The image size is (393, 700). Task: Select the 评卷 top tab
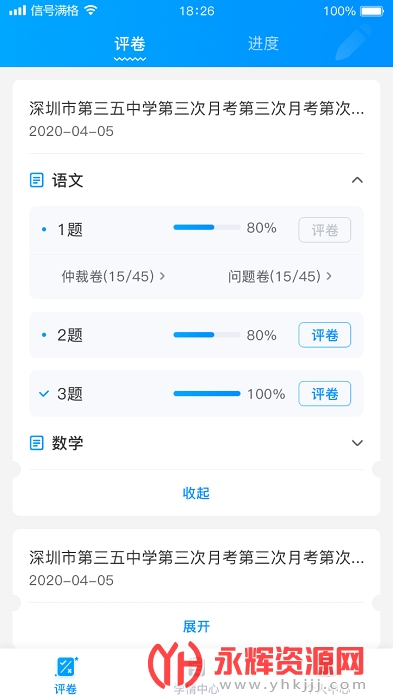130,44
